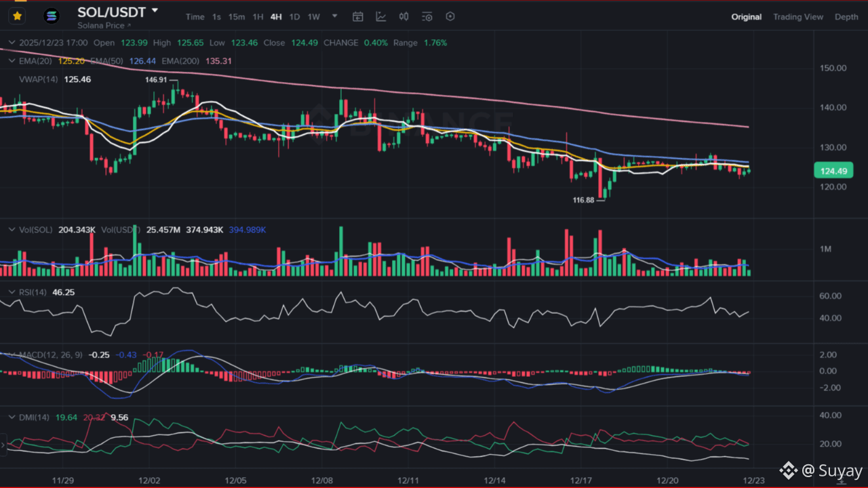Open the SOL/USDT pair selector dropdown

(155, 11)
